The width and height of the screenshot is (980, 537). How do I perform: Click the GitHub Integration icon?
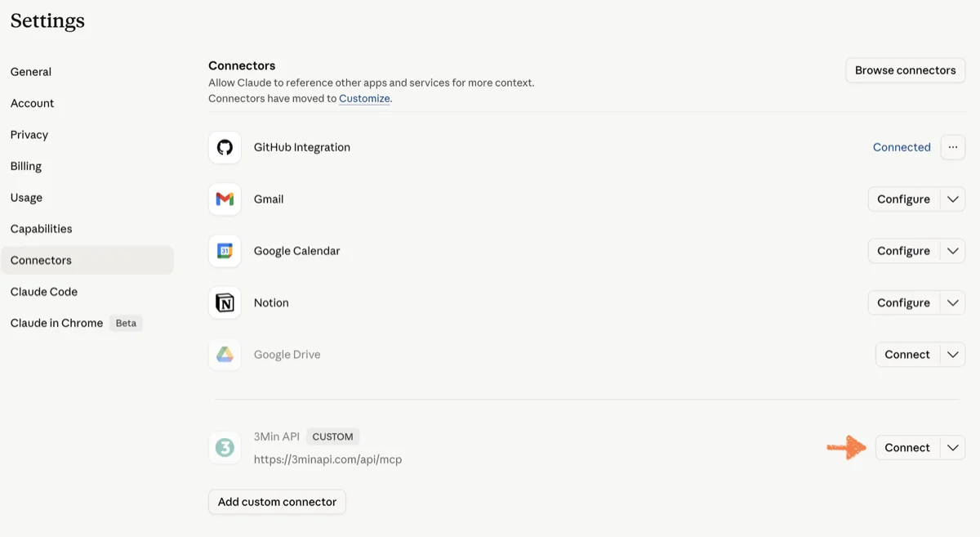(225, 147)
